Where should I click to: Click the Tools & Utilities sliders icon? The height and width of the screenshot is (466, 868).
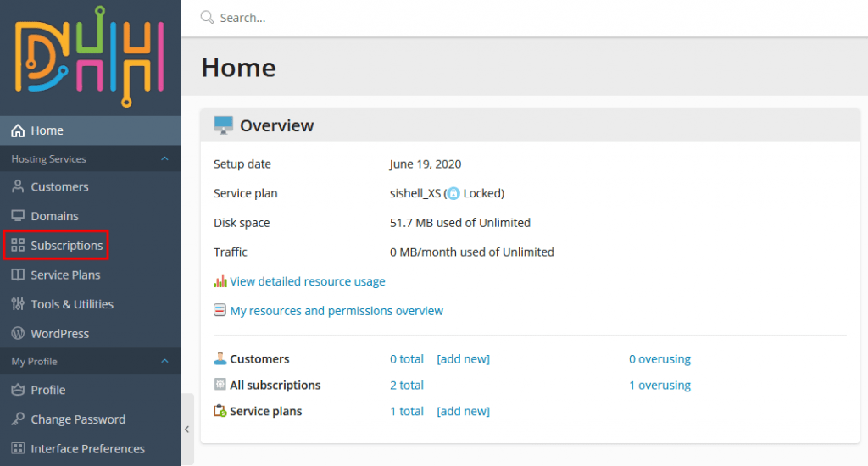[x=17, y=304]
